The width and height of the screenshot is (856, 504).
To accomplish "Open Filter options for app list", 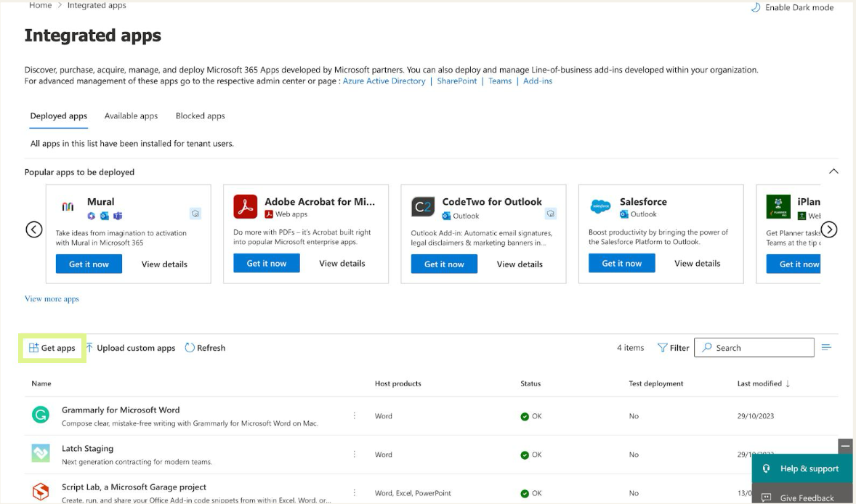I will 673,348.
